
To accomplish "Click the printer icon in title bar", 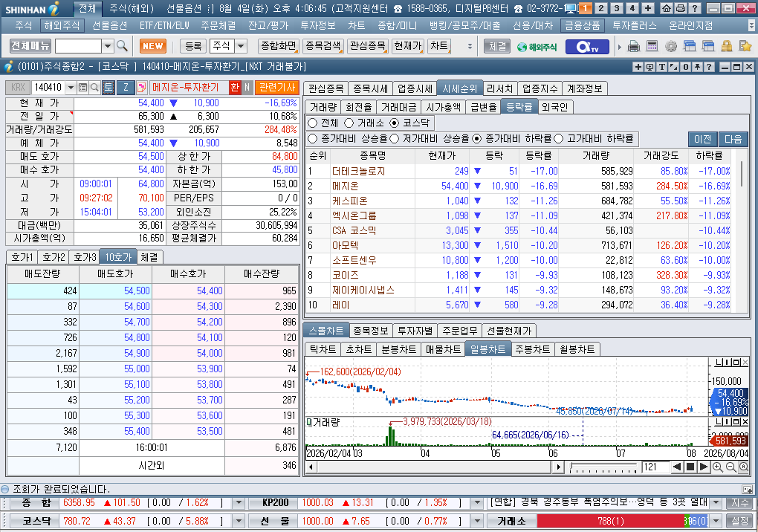I will (x=680, y=8).
